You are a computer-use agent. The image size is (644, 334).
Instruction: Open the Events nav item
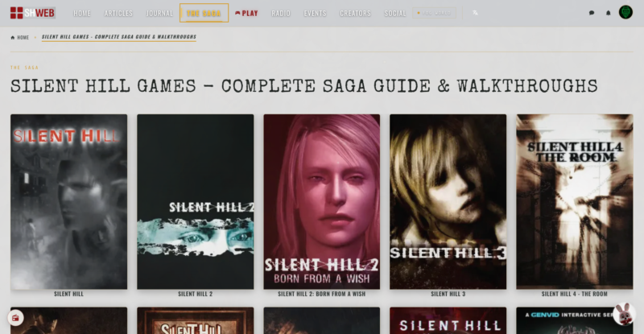coord(315,13)
